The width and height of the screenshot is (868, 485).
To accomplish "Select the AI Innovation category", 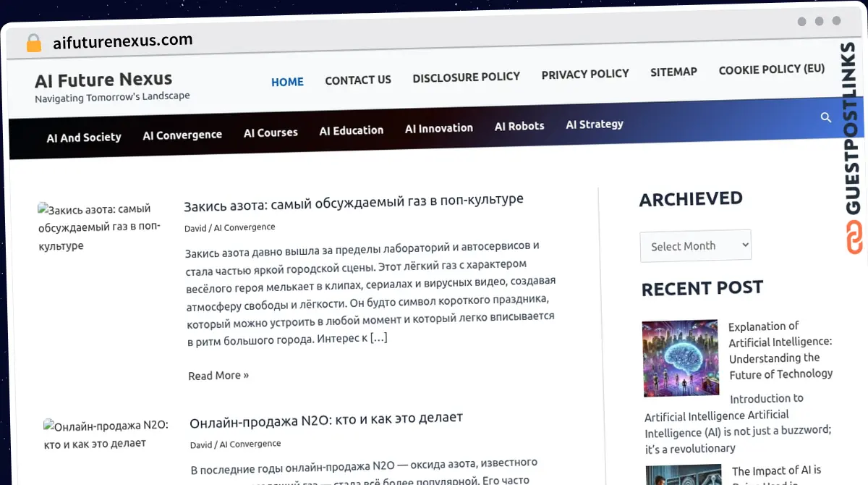I will 439,128.
